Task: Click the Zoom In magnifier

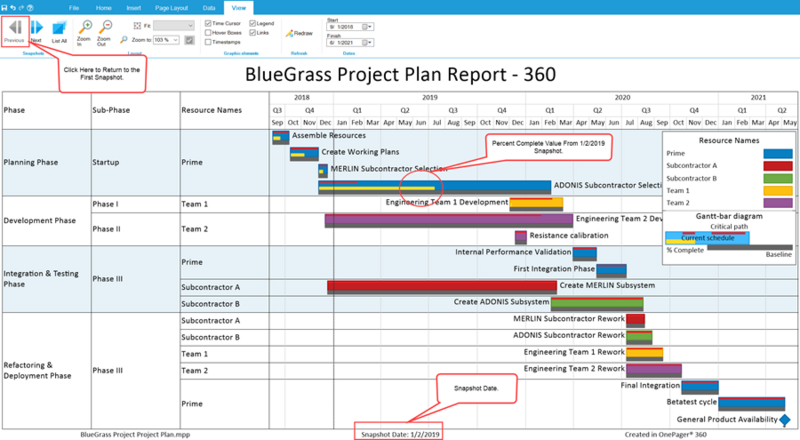Action: 84,33
